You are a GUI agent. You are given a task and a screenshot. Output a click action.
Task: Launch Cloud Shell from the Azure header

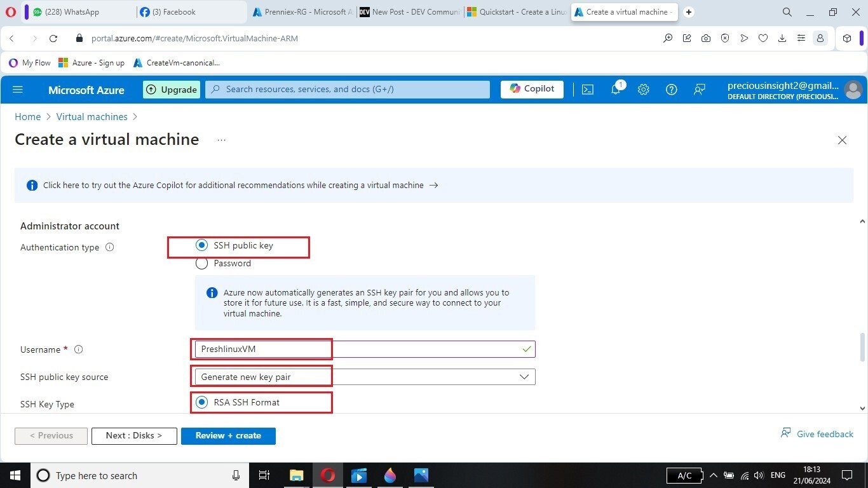pos(588,90)
